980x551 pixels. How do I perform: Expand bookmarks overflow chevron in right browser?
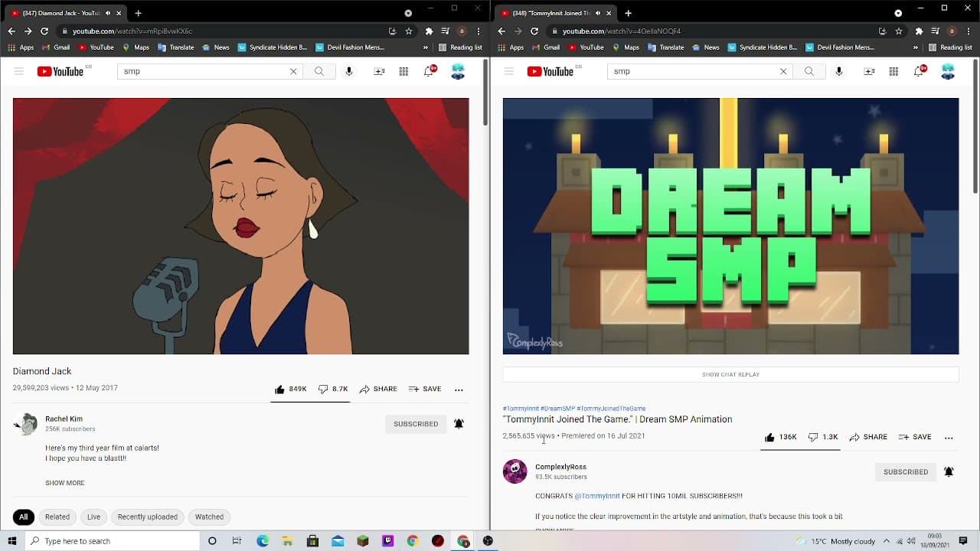click(916, 47)
